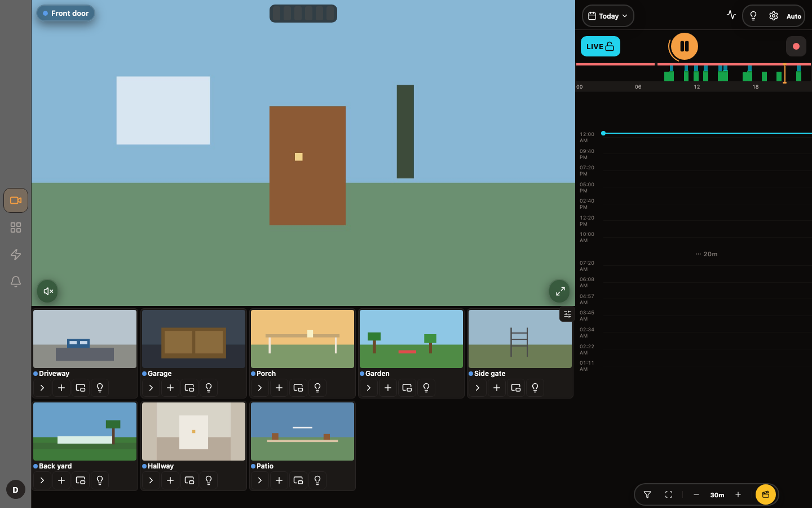Image resolution: width=812 pixels, height=508 pixels.
Task: Pause the live playback
Action: (x=684, y=46)
